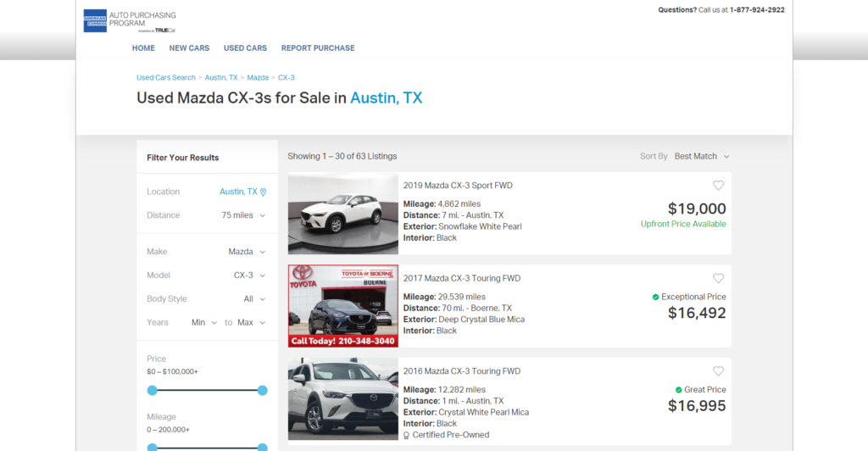Click Austin, TX in the page heading

point(386,98)
